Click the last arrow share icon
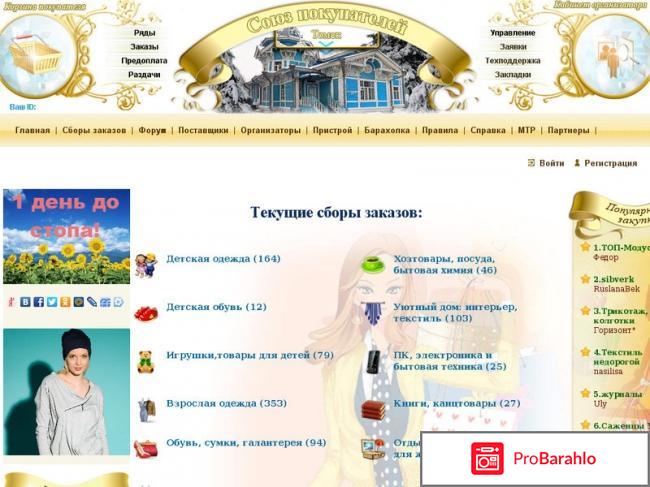The height and width of the screenshot is (487, 650). pos(119,302)
